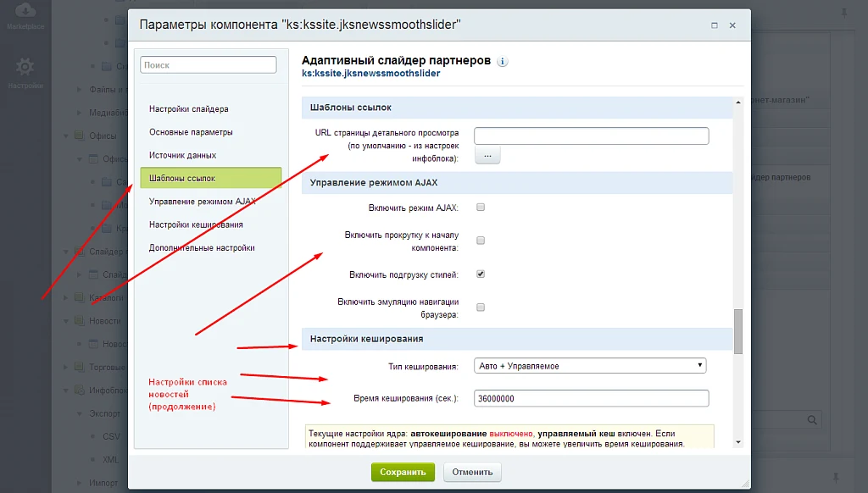Open Marketplace in the background admin sidebar

(25, 16)
